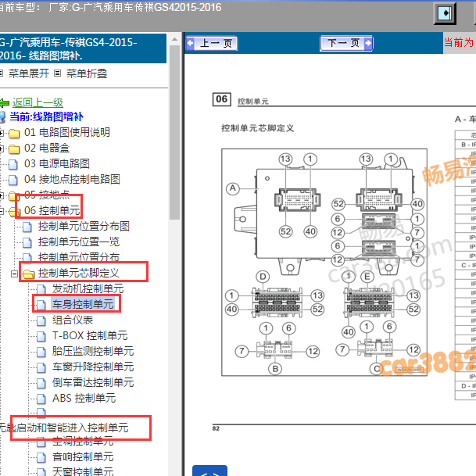Open 控制单元位置分布 page
Viewport: 476px width, 476px height.
(x=79, y=257)
